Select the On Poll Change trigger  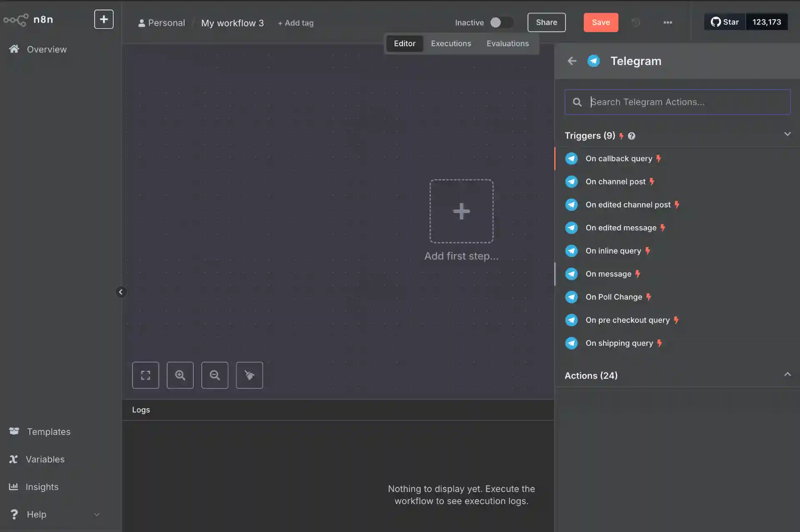click(677, 297)
